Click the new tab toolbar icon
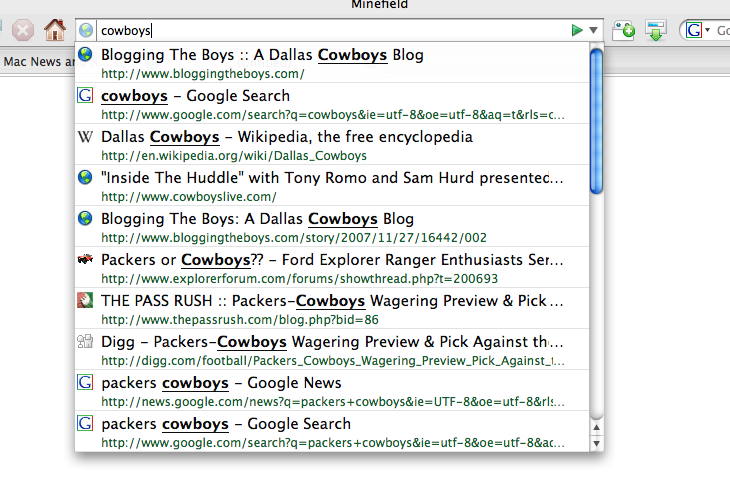730x486 pixels. point(623,31)
